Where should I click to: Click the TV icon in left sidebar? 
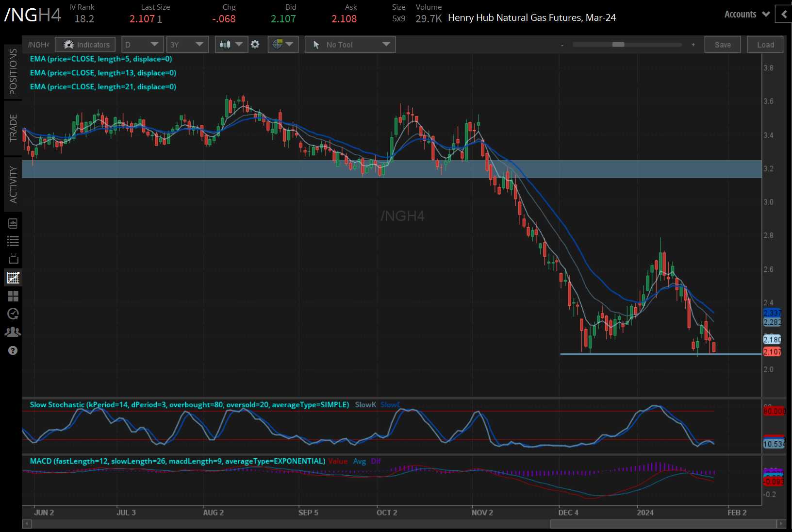pyautogui.click(x=13, y=259)
